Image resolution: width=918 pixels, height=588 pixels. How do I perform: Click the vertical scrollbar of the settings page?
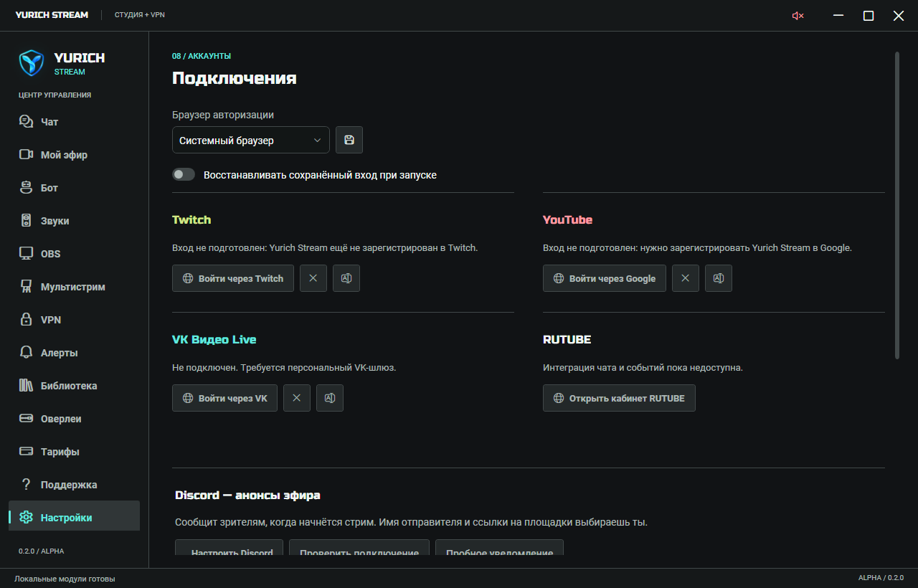point(896,204)
